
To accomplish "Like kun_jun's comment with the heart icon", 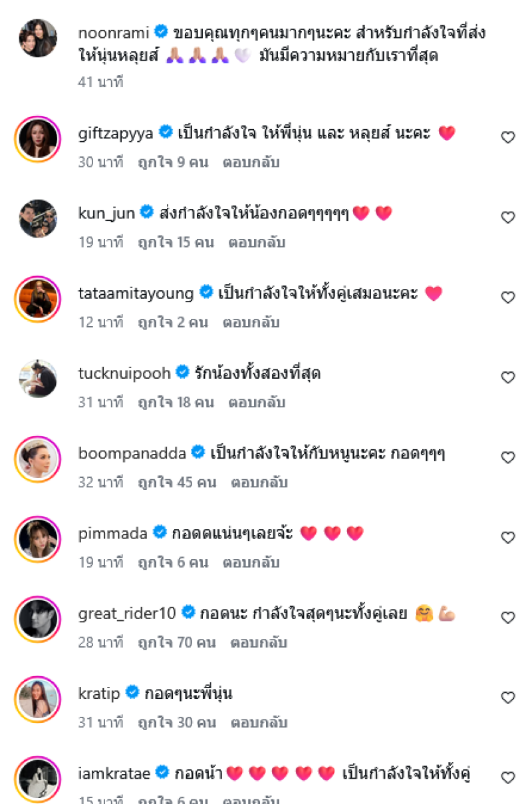I will coord(508,218).
